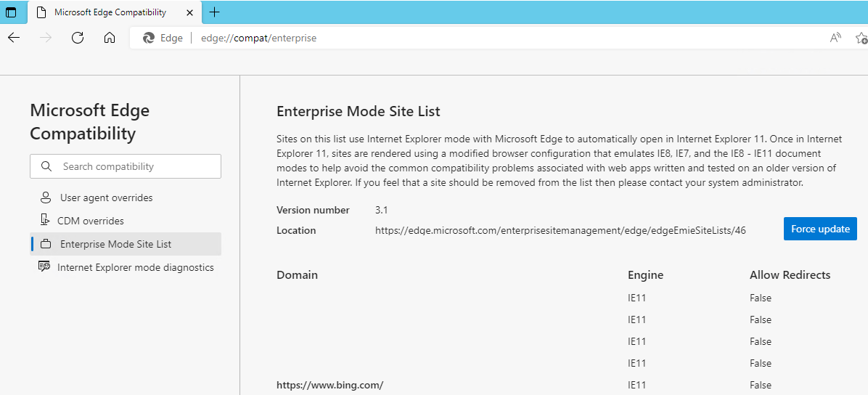
Task: Click the Force update button
Action: point(820,229)
